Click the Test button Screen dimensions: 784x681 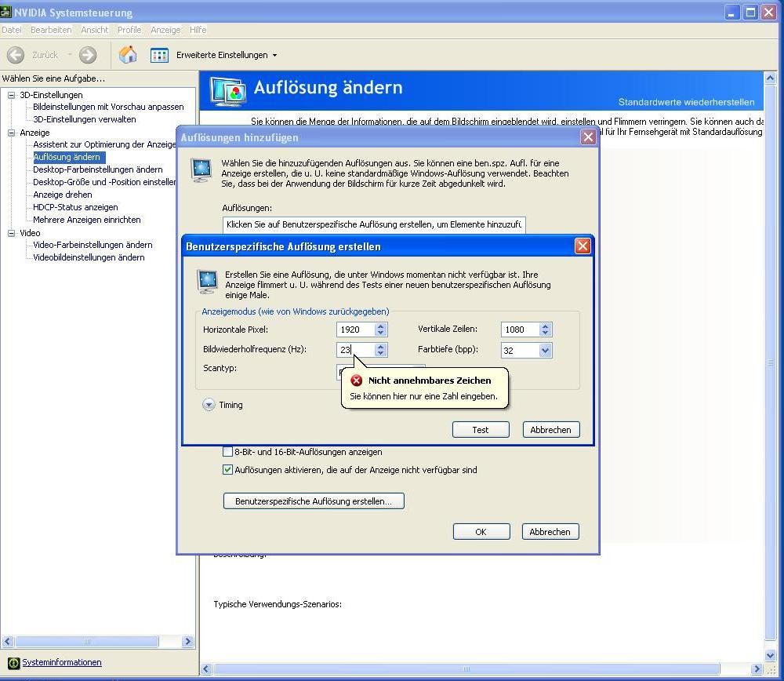point(481,430)
